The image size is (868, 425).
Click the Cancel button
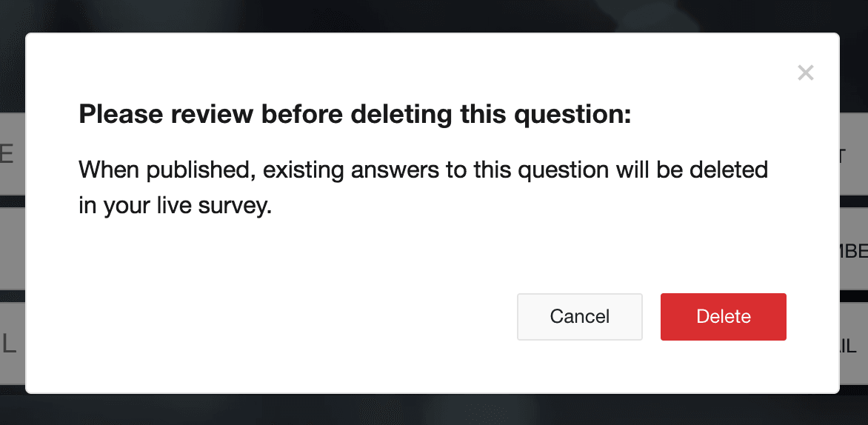(580, 317)
